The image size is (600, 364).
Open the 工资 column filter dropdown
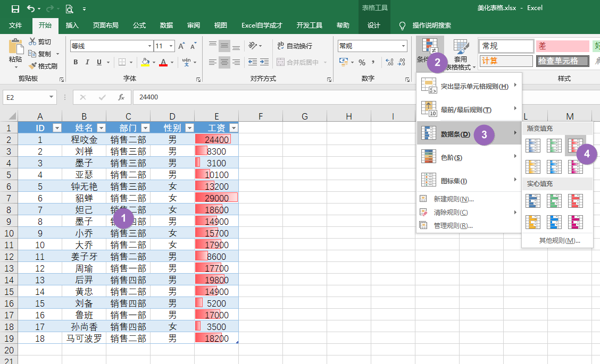234,128
